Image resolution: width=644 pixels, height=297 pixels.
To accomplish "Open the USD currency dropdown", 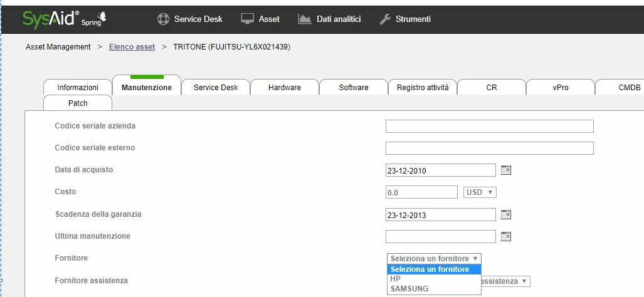I will click(480, 192).
